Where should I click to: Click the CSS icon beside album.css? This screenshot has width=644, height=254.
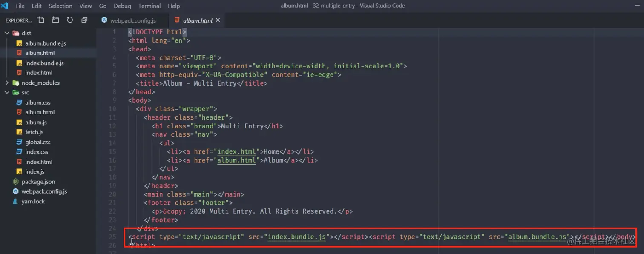[x=19, y=103]
